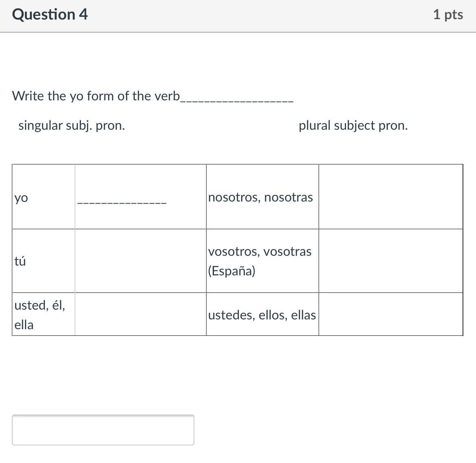Click the empty cell beside usted, él, ella
The width and height of the screenshot is (476, 463).
coord(140,314)
